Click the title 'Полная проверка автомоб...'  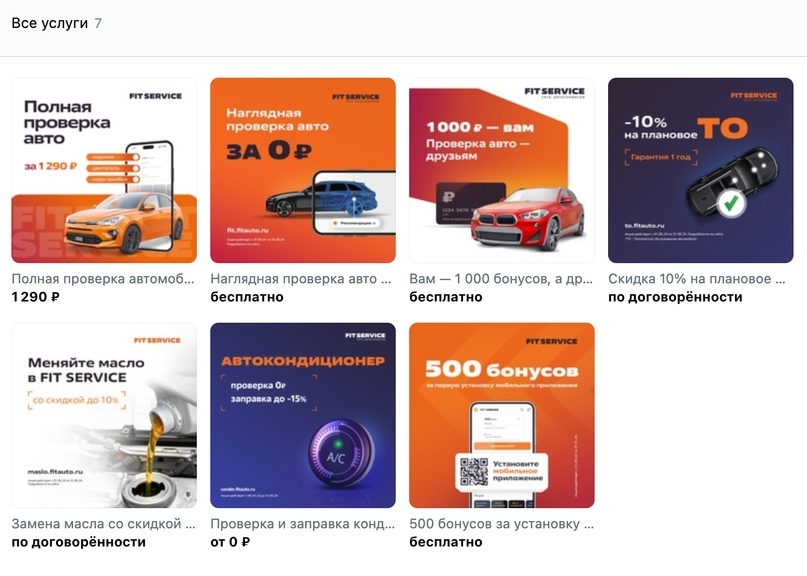click(x=103, y=279)
